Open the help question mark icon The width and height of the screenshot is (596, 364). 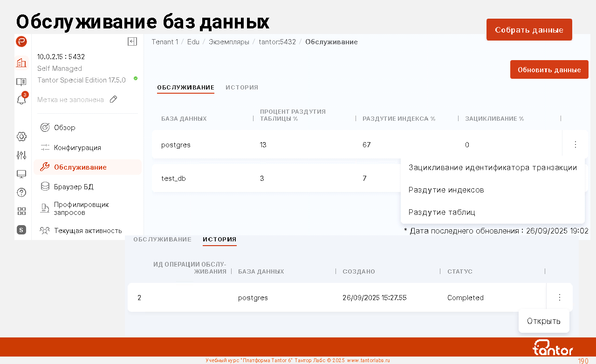(x=21, y=192)
